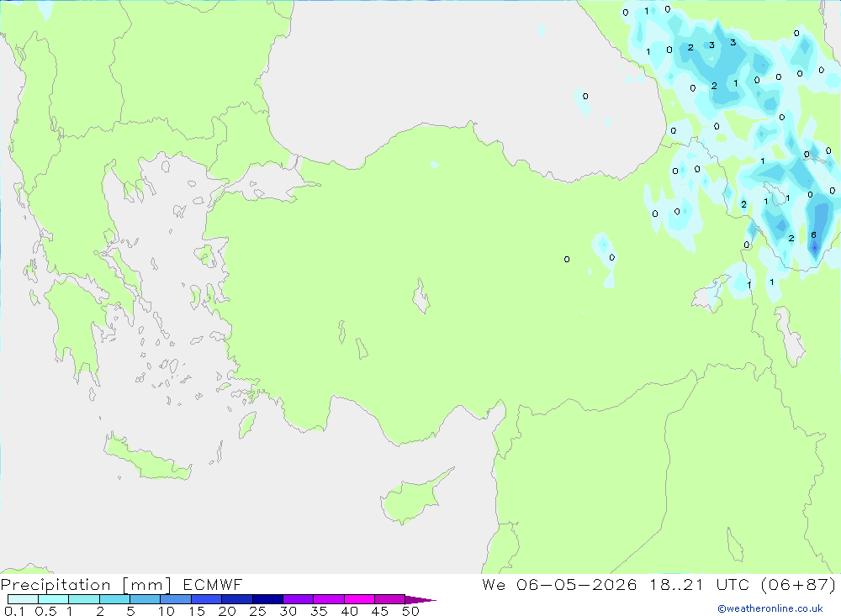Image resolution: width=841 pixels, height=616 pixels.
Task: Click the legend scale label '50'
Action: [411, 611]
